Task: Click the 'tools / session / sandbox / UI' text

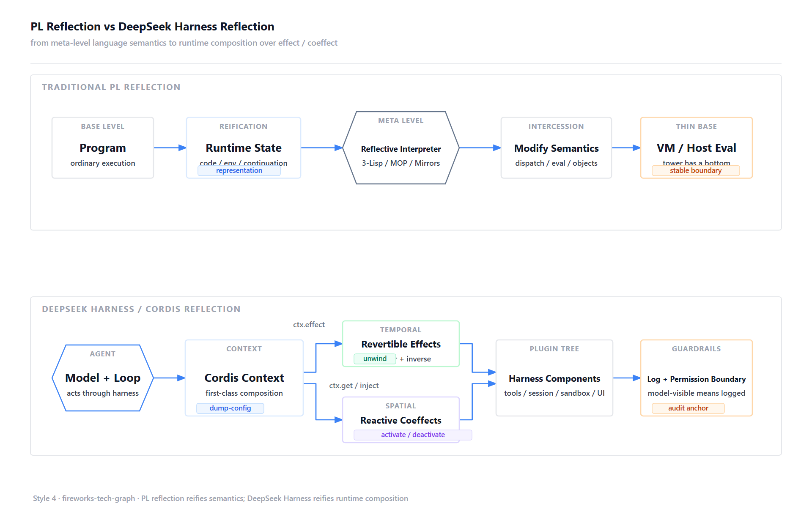Action: (554, 393)
